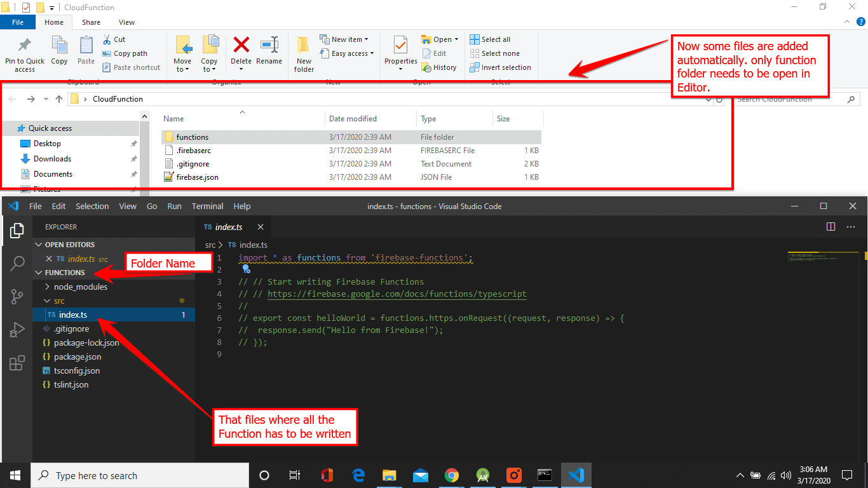The image size is (868, 488).
Task: Open the File tab in File Explorer
Action: click(18, 22)
